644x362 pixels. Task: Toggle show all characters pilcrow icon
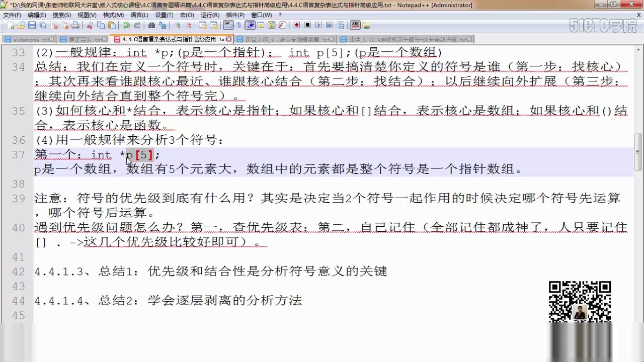pyautogui.click(x=239, y=25)
